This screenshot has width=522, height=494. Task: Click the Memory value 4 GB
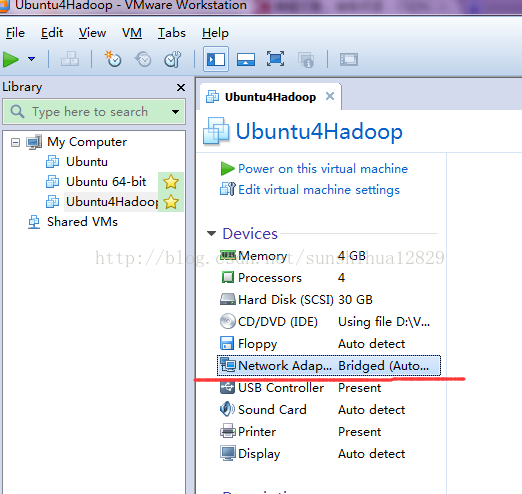[x=352, y=256]
